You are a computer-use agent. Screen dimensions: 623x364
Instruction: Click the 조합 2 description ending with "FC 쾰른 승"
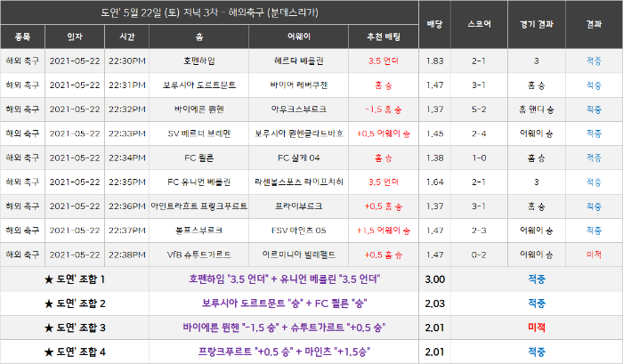tap(284, 303)
